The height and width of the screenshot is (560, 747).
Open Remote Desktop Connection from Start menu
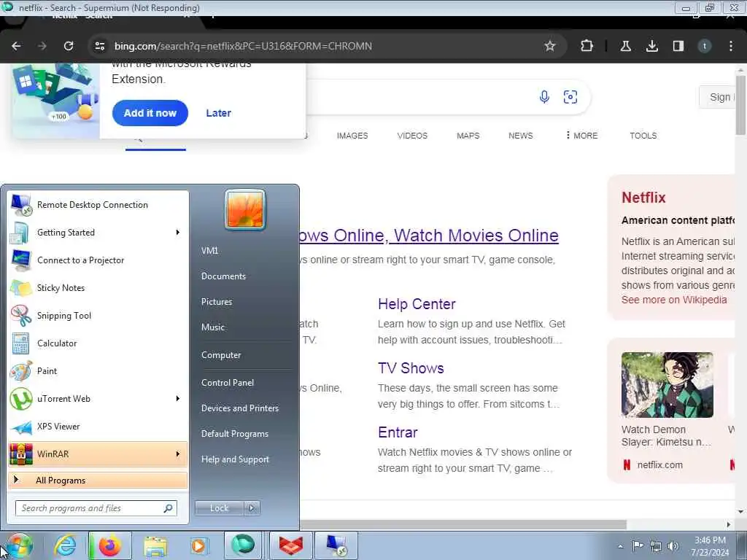click(x=98, y=205)
